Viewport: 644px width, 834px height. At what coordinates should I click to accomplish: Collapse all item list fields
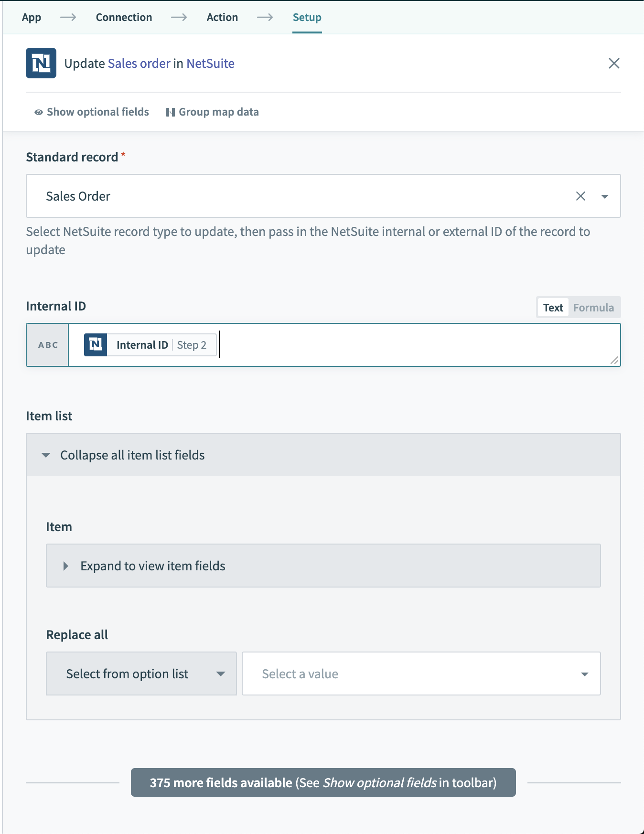132,455
